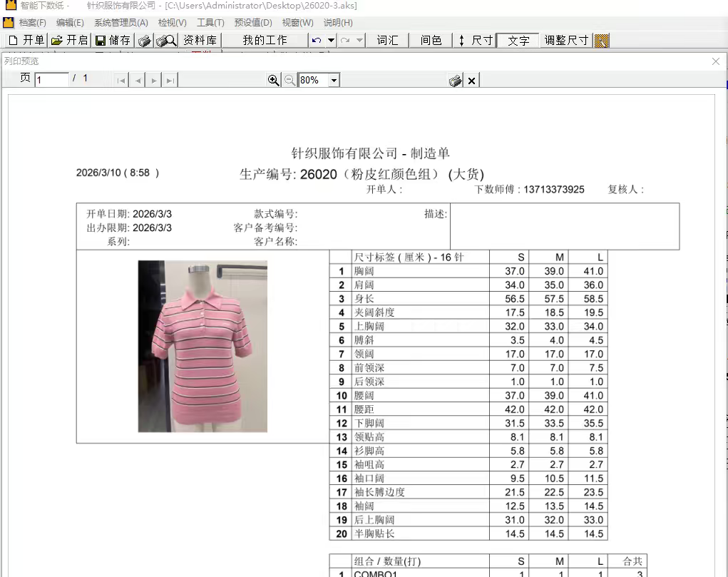This screenshot has height=577, width=728.
Task: Click the undo arrow icon
Action: 317,41
